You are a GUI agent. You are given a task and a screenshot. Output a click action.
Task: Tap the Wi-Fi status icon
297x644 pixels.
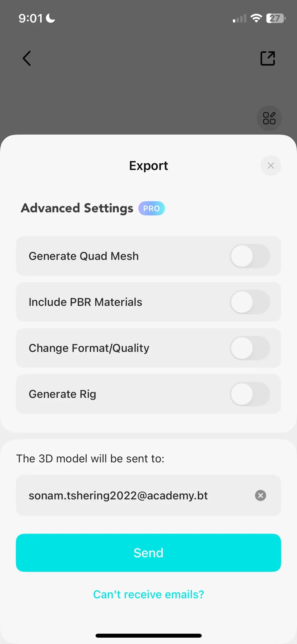coord(256,18)
